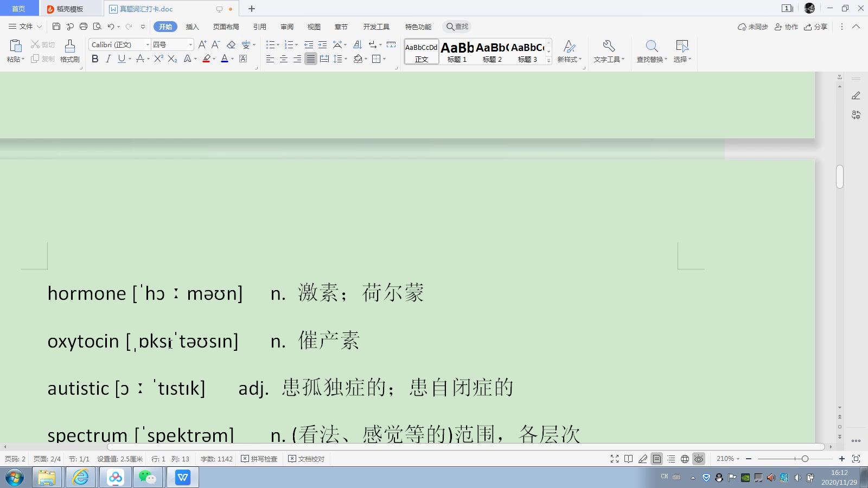Click the fit-page zoom icon

(856, 459)
